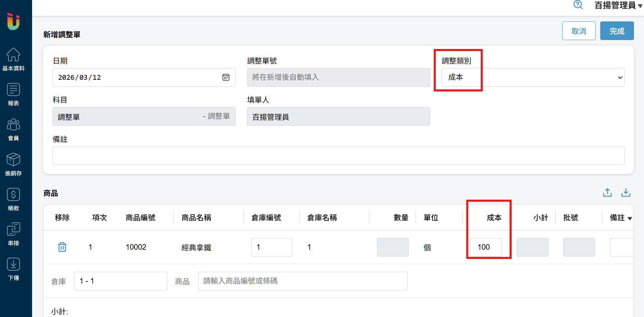Open the date picker calendar icon
The height and width of the screenshot is (317, 644).
(x=226, y=77)
